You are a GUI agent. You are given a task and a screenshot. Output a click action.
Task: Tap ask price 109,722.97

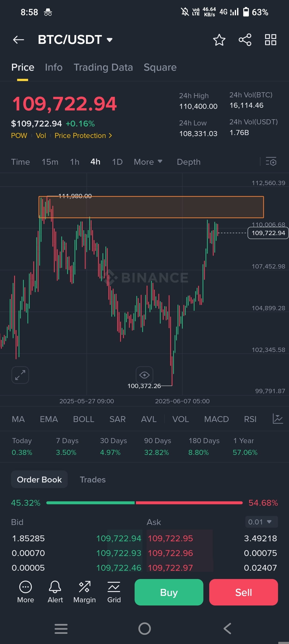pyautogui.click(x=170, y=568)
